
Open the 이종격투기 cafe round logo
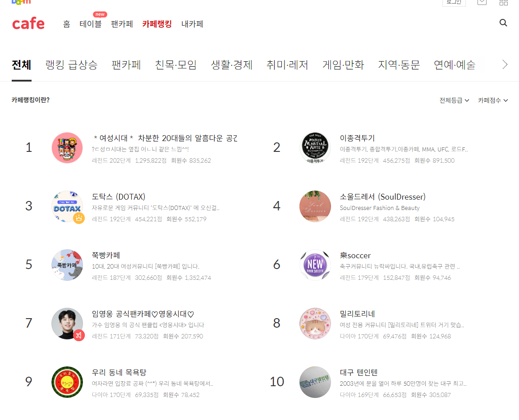pyautogui.click(x=315, y=148)
